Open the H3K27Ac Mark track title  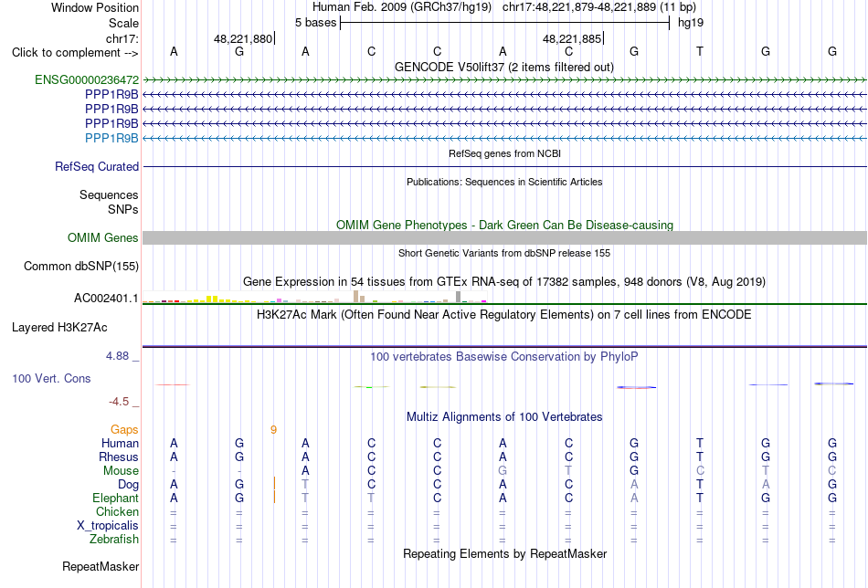[504, 315]
